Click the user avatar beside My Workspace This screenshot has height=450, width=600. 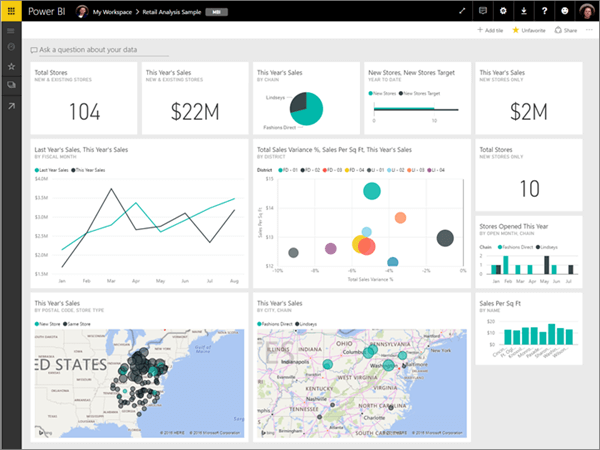pos(82,11)
